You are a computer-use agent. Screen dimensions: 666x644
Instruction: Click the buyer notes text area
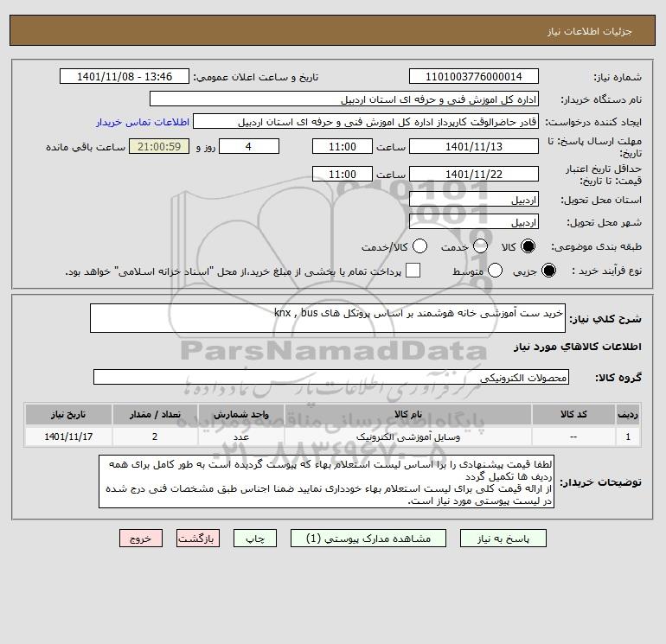pos(326,481)
